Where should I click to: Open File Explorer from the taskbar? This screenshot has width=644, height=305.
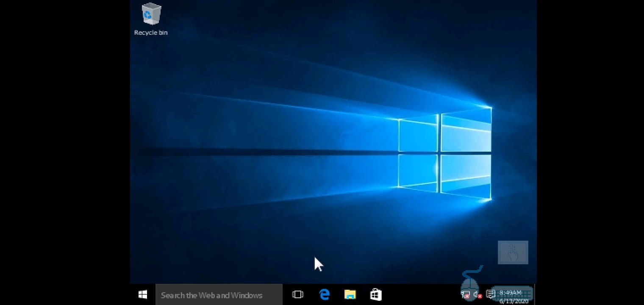pos(350,295)
